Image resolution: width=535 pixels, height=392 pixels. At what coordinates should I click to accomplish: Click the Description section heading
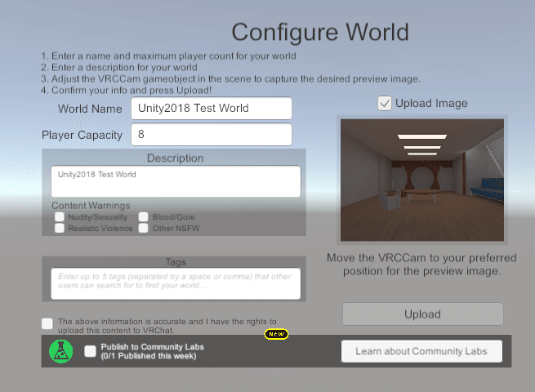176,158
